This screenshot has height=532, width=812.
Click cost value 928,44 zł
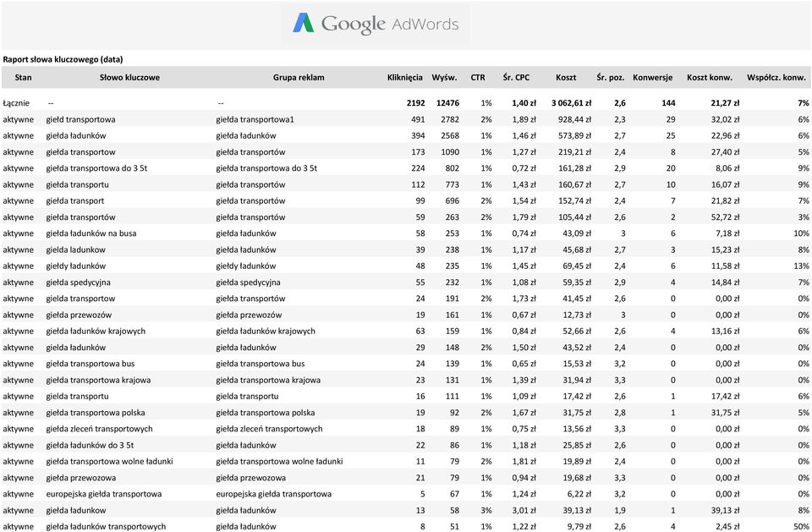click(575, 119)
